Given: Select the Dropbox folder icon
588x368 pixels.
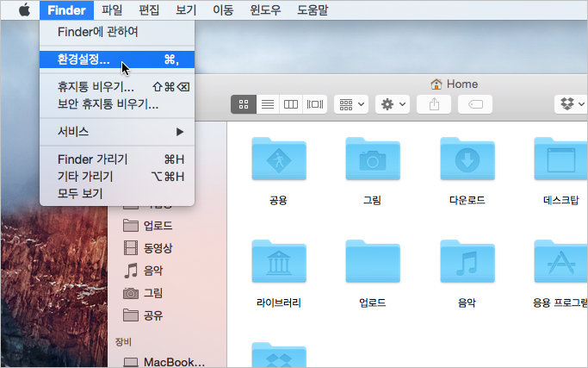Looking at the screenshot, I should pyautogui.click(x=279, y=355).
